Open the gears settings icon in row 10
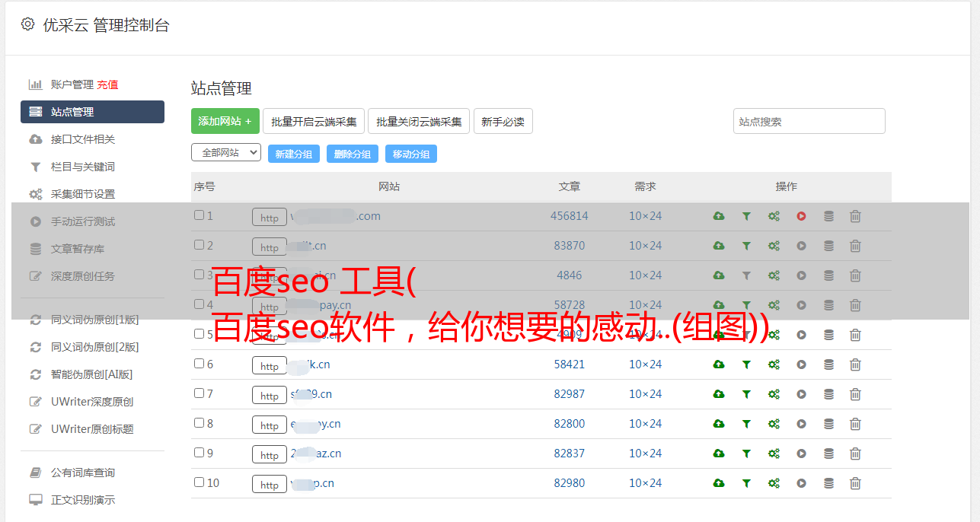 pyautogui.click(x=774, y=483)
